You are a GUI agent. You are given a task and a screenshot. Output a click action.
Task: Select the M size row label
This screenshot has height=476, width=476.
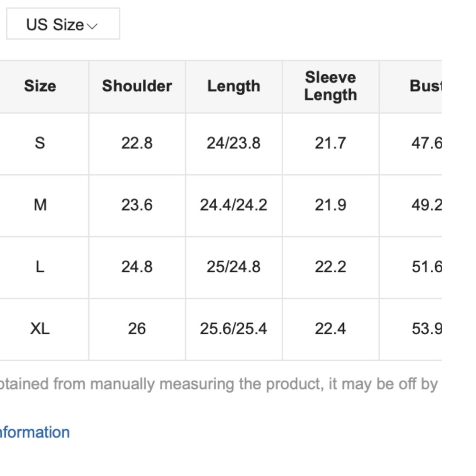point(40,205)
